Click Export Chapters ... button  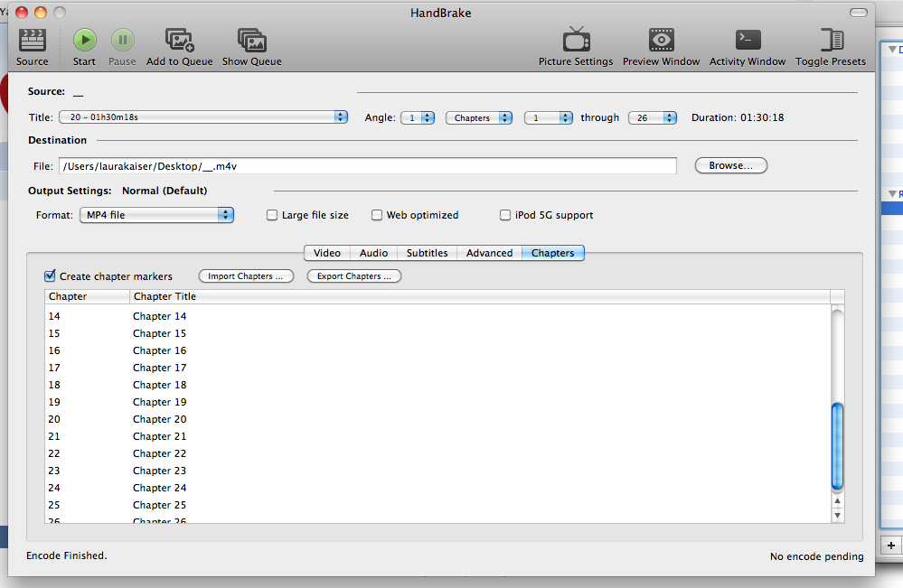pyautogui.click(x=354, y=276)
